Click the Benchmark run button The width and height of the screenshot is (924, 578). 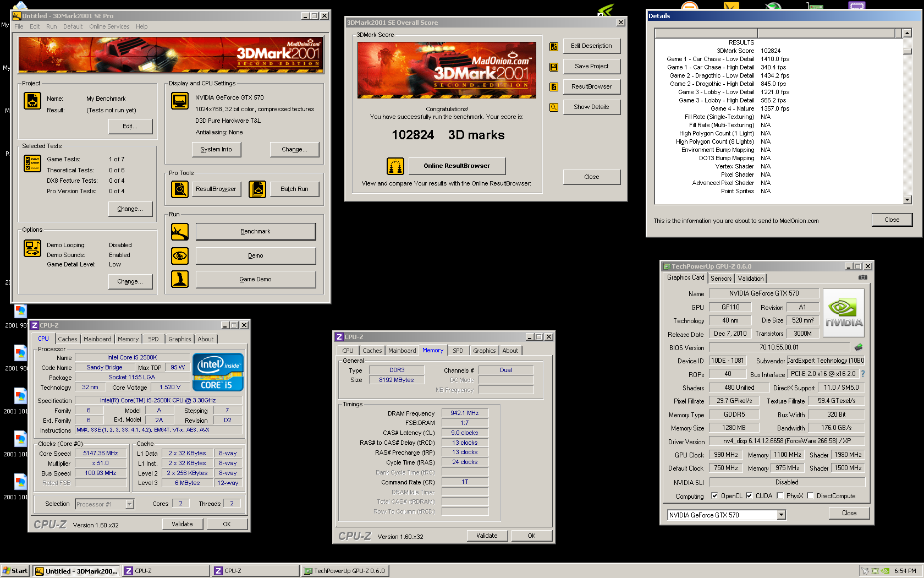(x=256, y=232)
